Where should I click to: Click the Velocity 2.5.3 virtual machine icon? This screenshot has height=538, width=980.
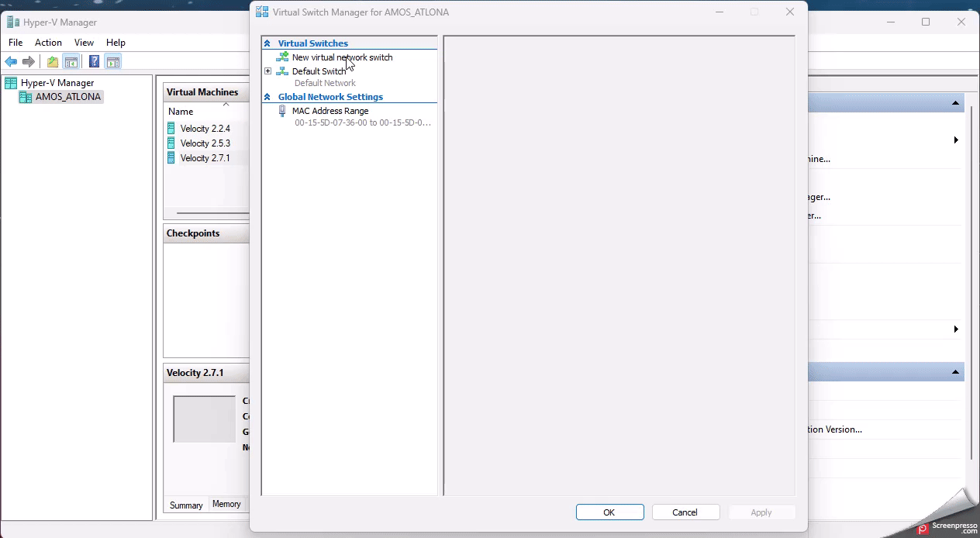pyautogui.click(x=171, y=143)
